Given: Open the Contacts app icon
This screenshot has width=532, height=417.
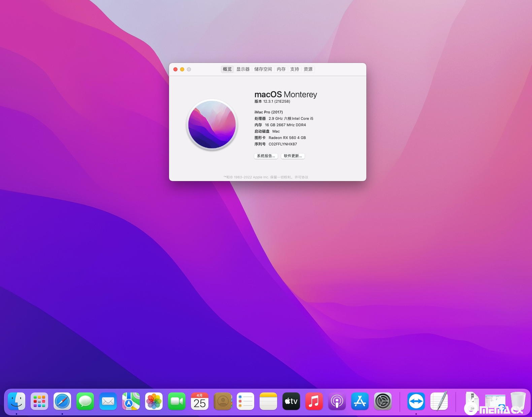Looking at the screenshot, I should click(223, 401).
